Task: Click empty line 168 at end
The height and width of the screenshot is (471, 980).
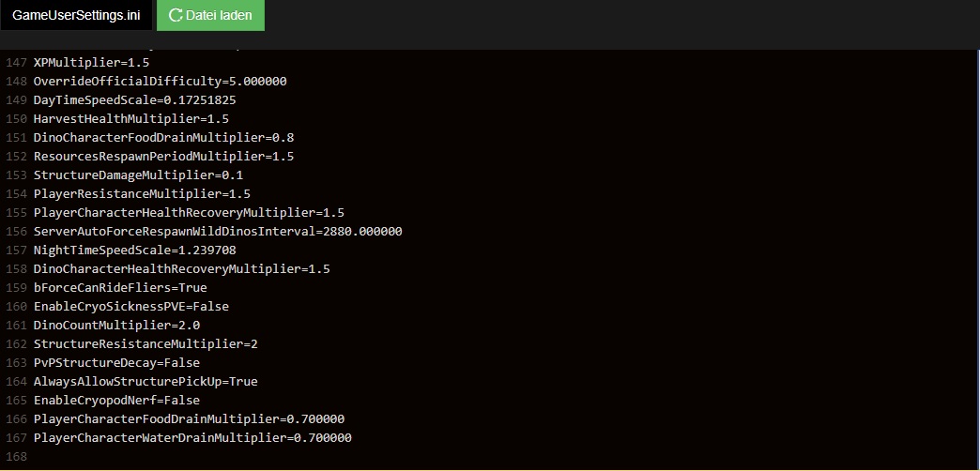Action: (x=500, y=456)
